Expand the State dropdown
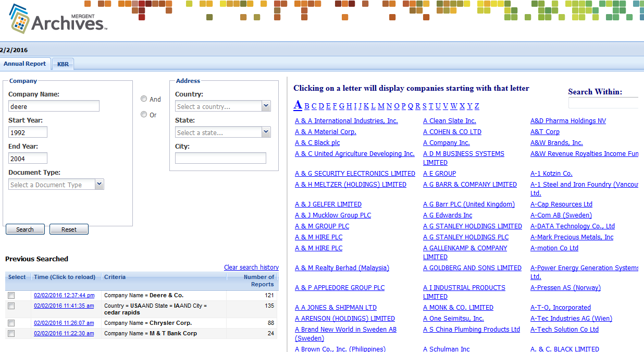644x352 pixels. [266, 132]
